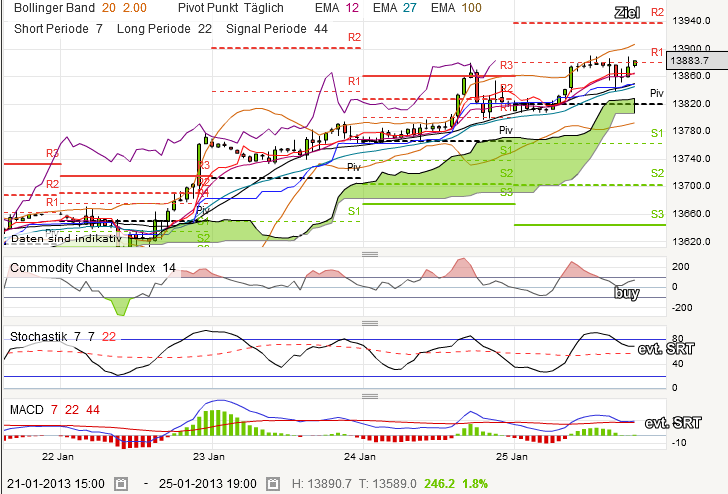Click the 25 Jan date axis label
The height and width of the screenshot is (494, 728).
tap(512, 456)
